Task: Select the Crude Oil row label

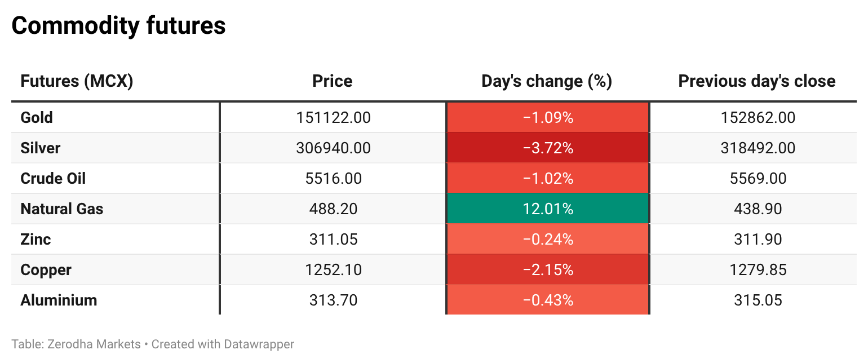Action: pos(53,179)
